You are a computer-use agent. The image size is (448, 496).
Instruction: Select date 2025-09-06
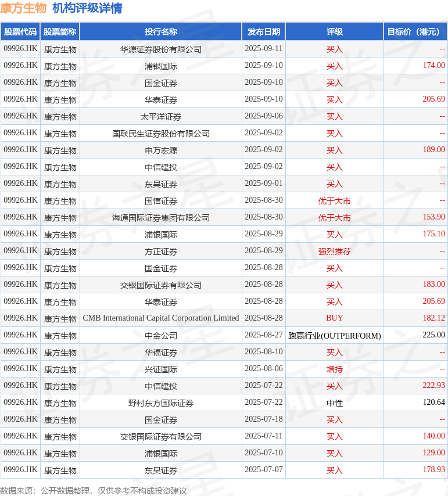(264, 116)
